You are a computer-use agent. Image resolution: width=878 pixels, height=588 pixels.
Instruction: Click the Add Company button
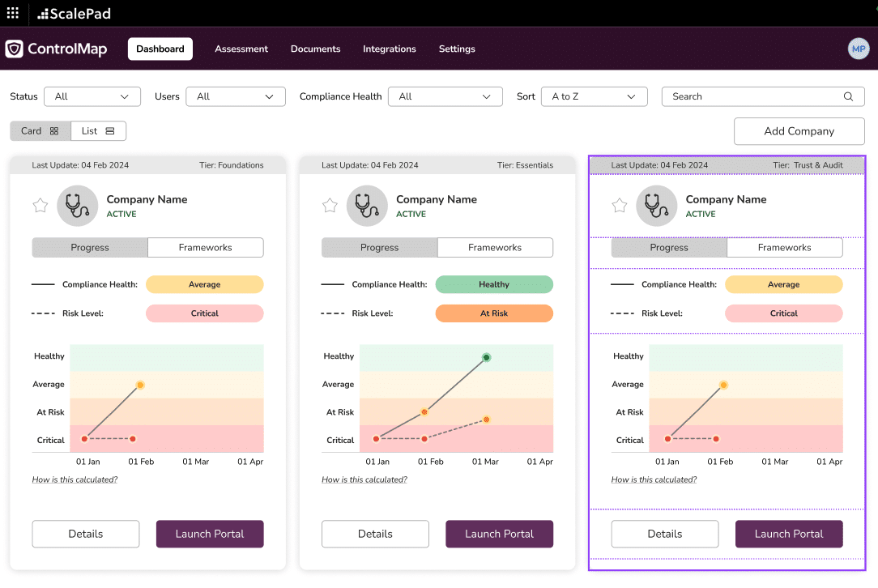pyautogui.click(x=799, y=131)
